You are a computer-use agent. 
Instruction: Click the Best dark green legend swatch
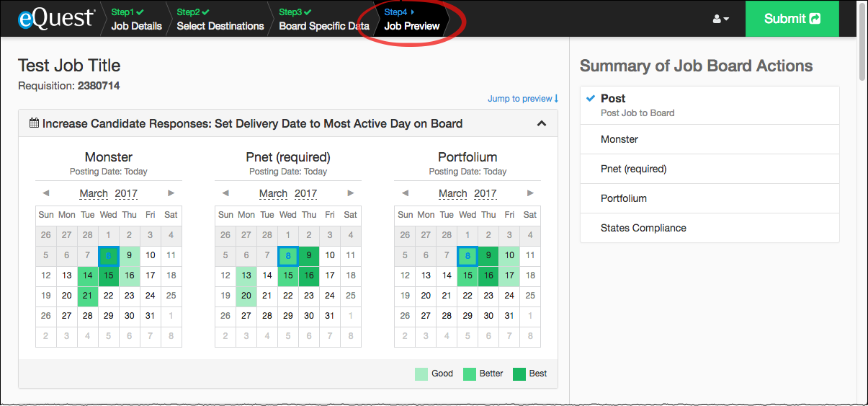pos(519,374)
